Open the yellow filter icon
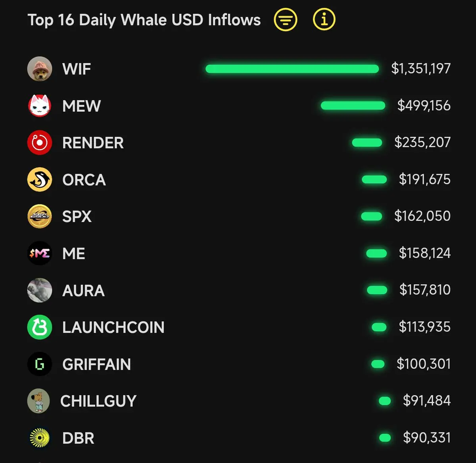 pos(285,19)
